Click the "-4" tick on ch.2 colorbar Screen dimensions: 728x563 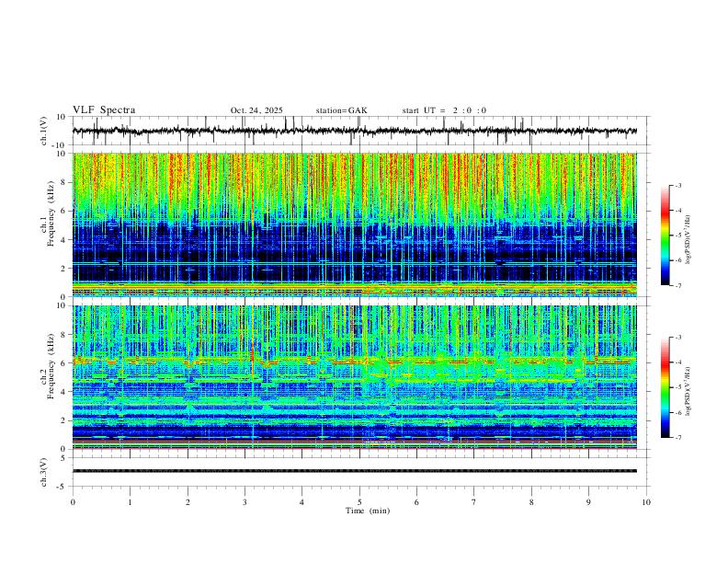tap(678, 362)
